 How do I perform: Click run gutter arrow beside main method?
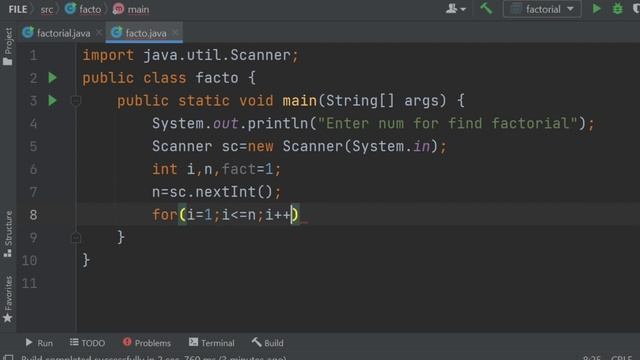[53, 100]
